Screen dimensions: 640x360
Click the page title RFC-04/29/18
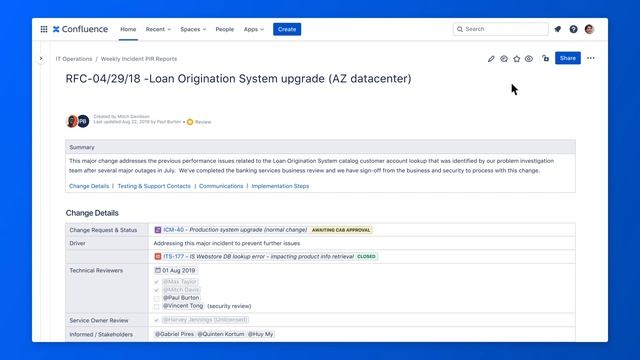238,78
